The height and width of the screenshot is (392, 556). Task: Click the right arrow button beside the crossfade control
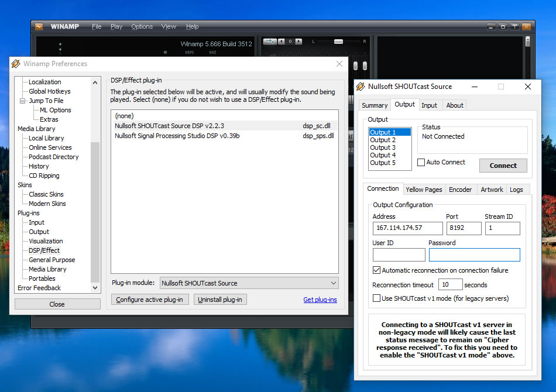(299, 42)
